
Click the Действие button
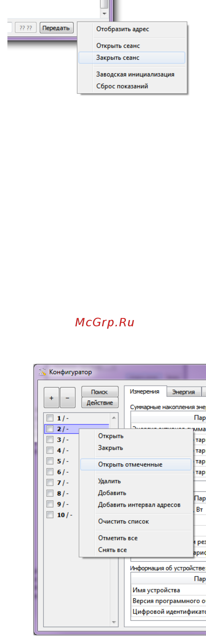point(100,403)
